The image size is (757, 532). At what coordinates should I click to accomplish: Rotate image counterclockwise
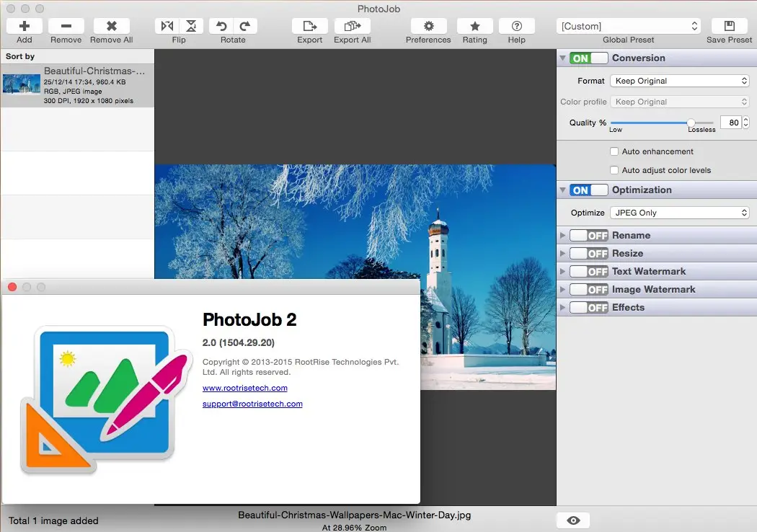[x=221, y=26]
